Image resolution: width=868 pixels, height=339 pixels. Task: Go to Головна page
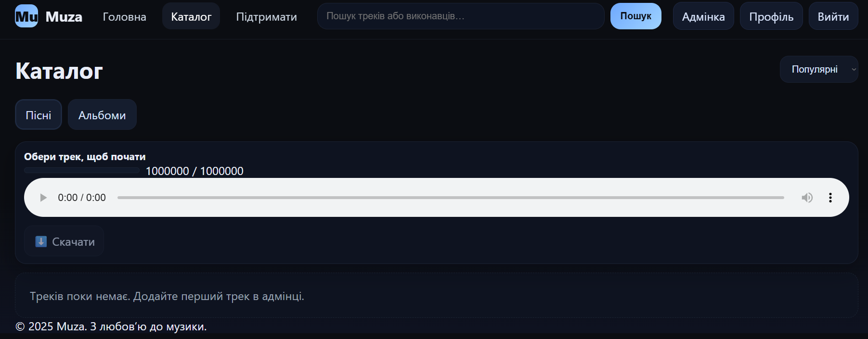pos(124,17)
